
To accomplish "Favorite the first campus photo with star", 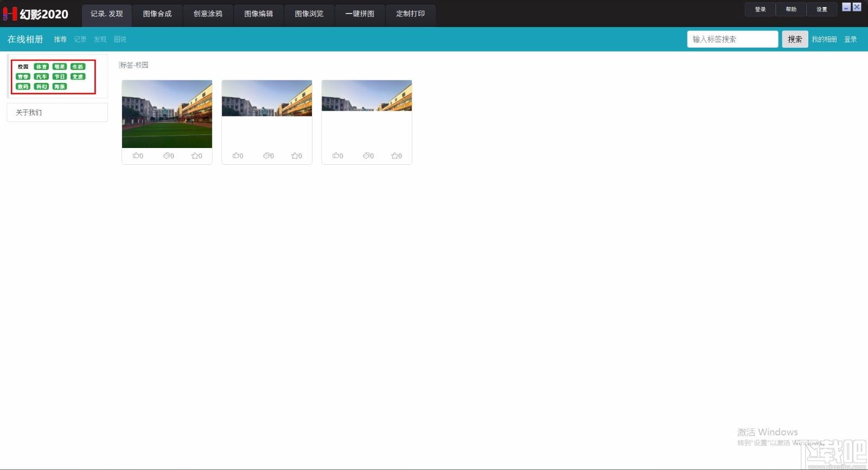I will point(196,156).
